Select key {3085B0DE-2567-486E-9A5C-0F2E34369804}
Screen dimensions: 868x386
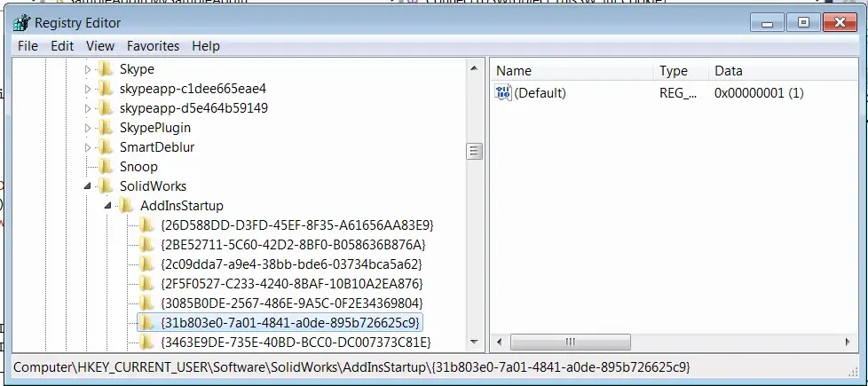[x=292, y=303]
